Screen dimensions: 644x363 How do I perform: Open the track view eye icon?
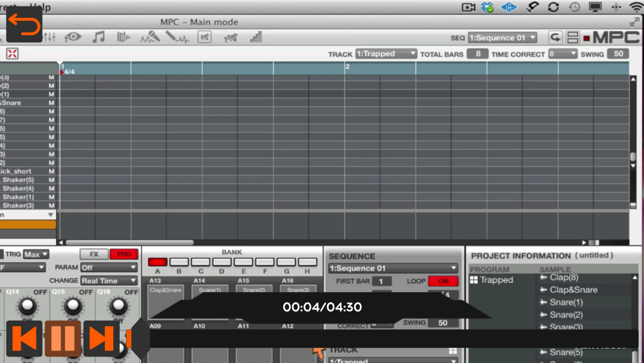coord(73,37)
